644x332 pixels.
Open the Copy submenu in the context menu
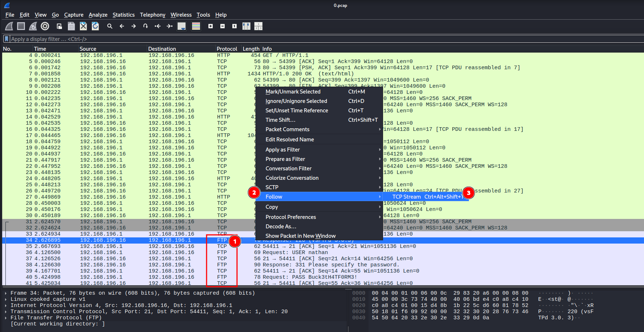(271, 207)
